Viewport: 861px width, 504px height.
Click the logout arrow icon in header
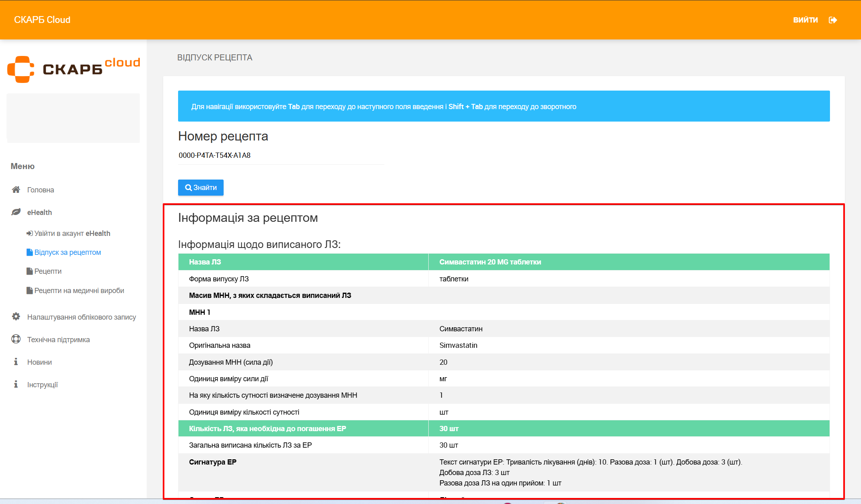(833, 20)
